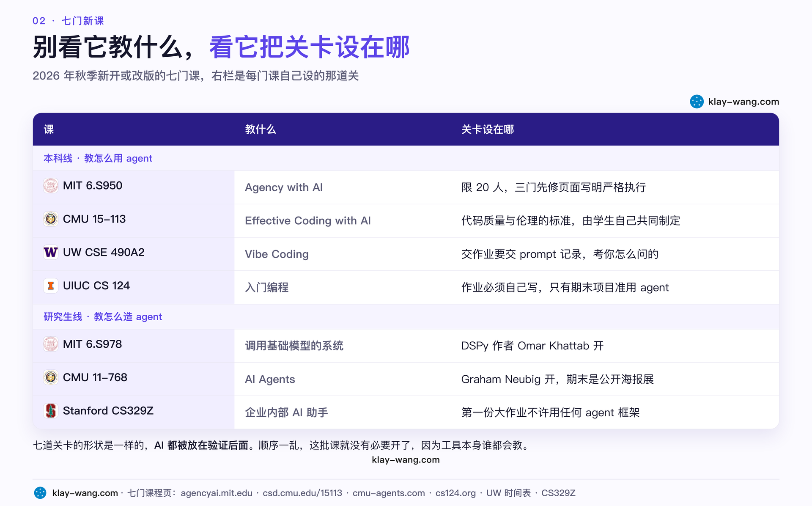812x506 pixels.
Task: Click the CMU seal beside CMU 15-113
Action: coord(51,219)
